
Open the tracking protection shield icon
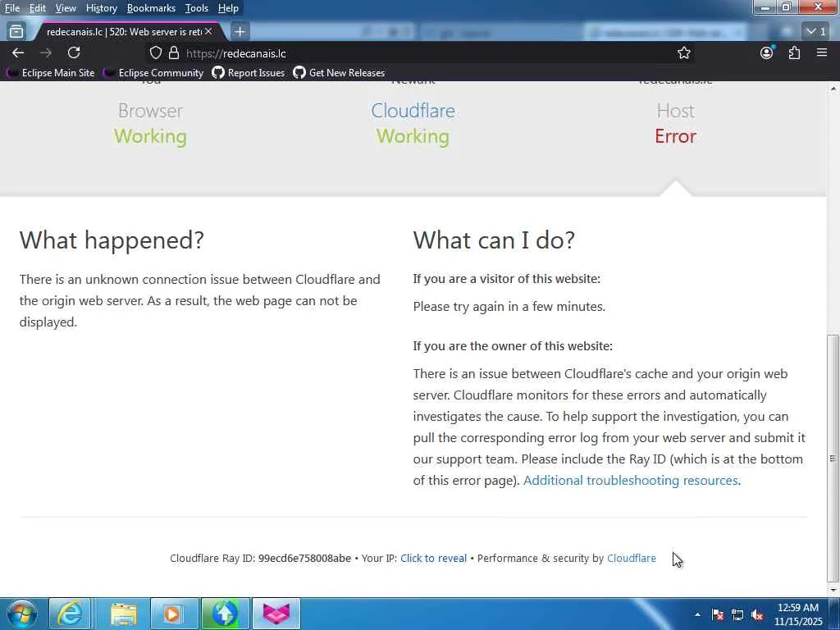155,53
